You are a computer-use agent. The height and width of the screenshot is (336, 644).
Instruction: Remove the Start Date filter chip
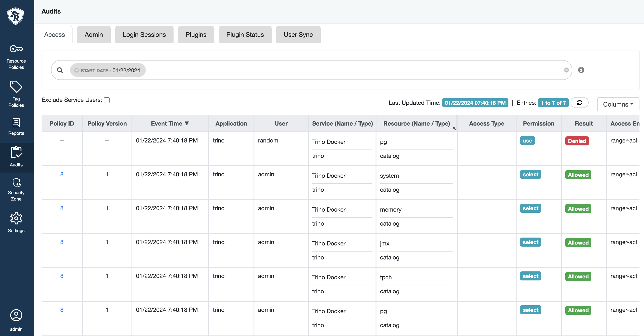tap(77, 70)
